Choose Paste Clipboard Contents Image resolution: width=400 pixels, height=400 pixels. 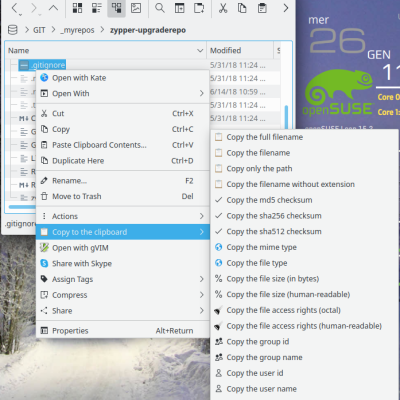click(122, 145)
